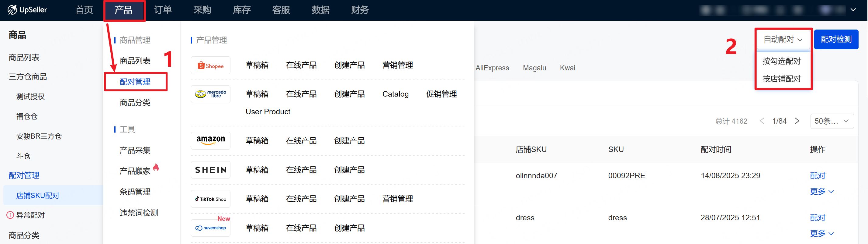Open the 自动配对 dropdown
This screenshot has height=244, width=868.
tap(783, 40)
